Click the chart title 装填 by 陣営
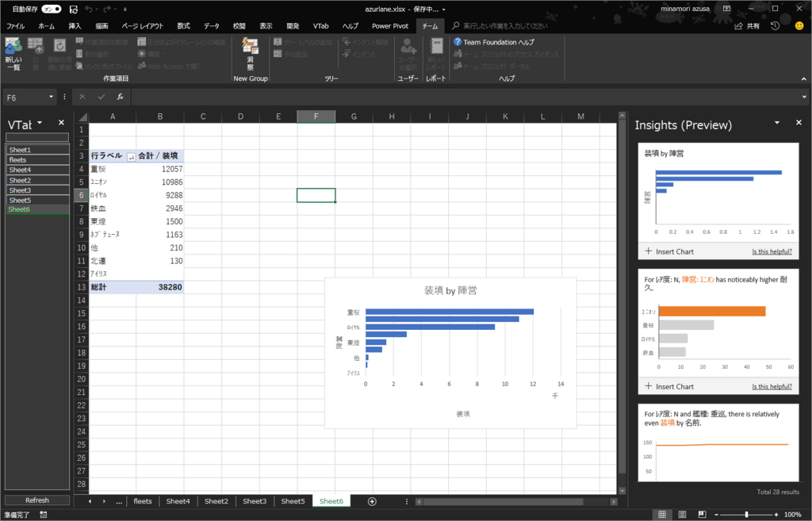812x521 pixels. coord(450,290)
